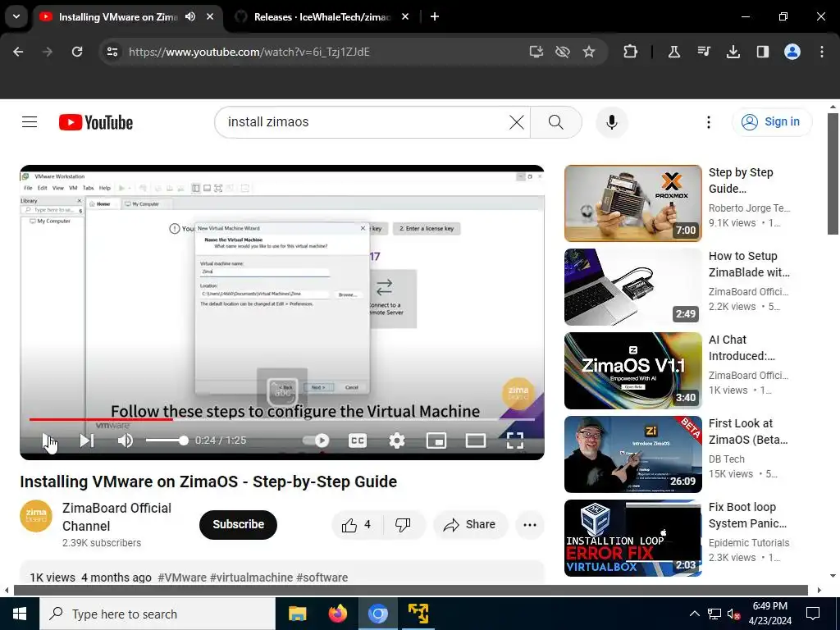Screen dimensions: 840x630
Task: Open YouTube settings three-dot menu
Action: point(708,122)
